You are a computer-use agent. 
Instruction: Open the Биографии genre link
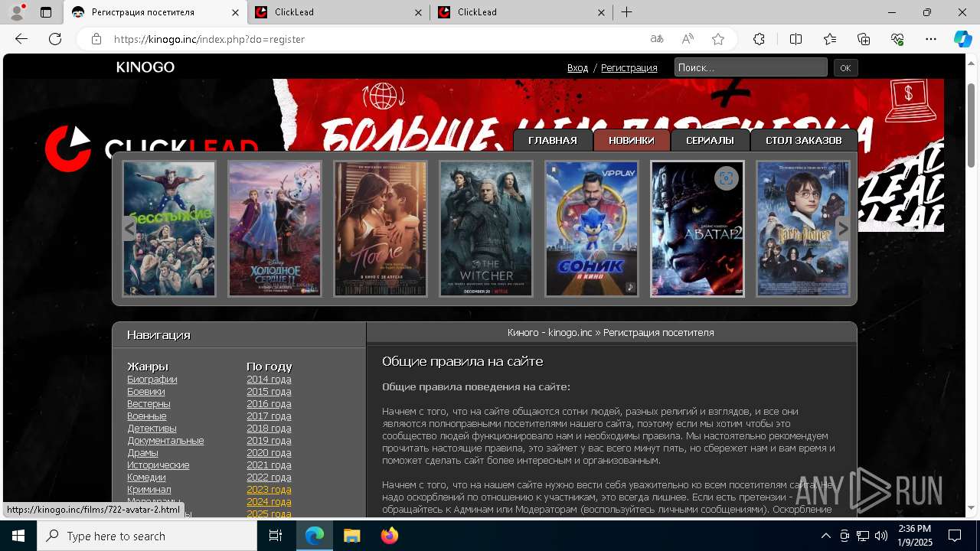pyautogui.click(x=152, y=379)
